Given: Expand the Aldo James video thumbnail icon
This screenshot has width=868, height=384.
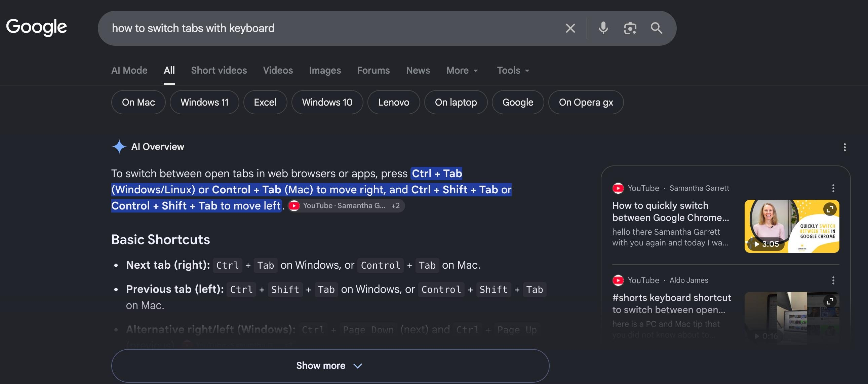Looking at the screenshot, I should coord(830,301).
